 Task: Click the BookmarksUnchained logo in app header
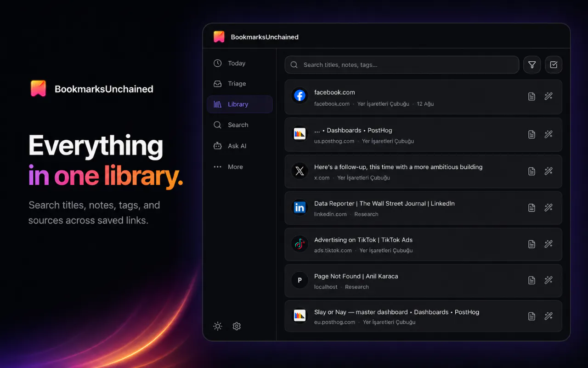click(x=219, y=37)
